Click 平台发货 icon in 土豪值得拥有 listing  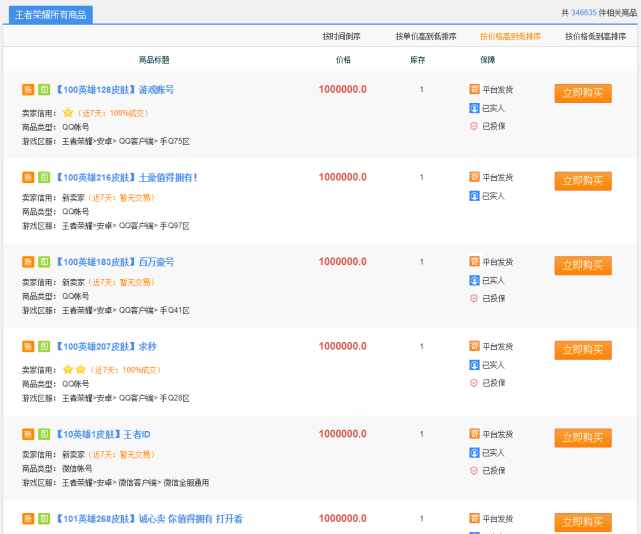(474, 177)
